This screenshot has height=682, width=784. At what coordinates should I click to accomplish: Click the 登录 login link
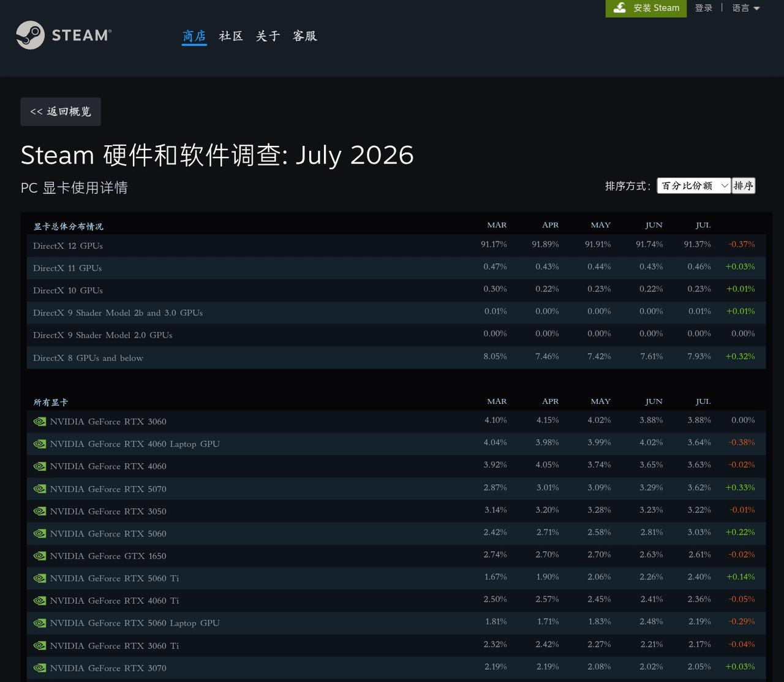point(704,8)
